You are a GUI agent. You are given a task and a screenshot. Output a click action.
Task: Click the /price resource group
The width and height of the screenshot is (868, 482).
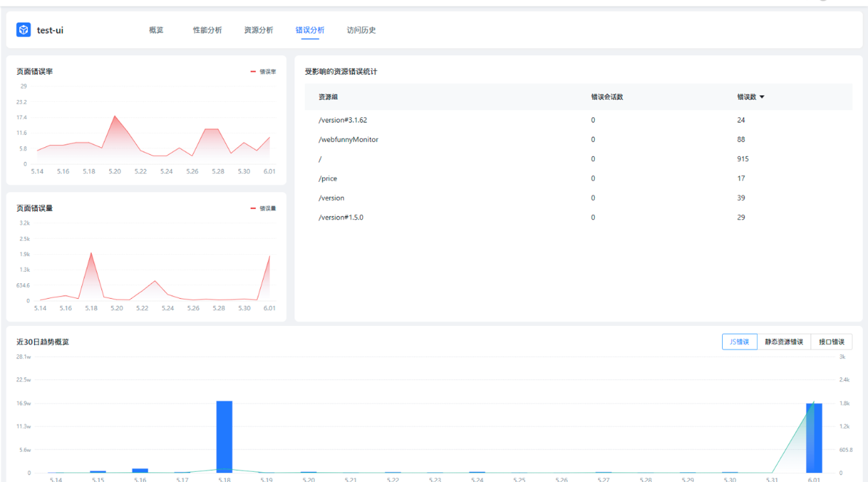[x=328, y=178]
